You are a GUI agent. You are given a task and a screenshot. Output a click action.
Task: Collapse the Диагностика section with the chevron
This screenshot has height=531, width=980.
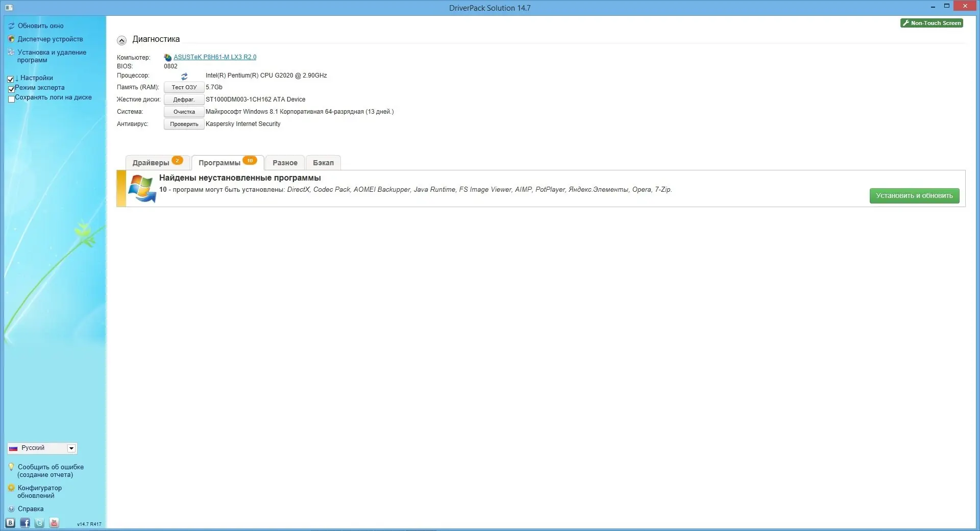[121, 41]
